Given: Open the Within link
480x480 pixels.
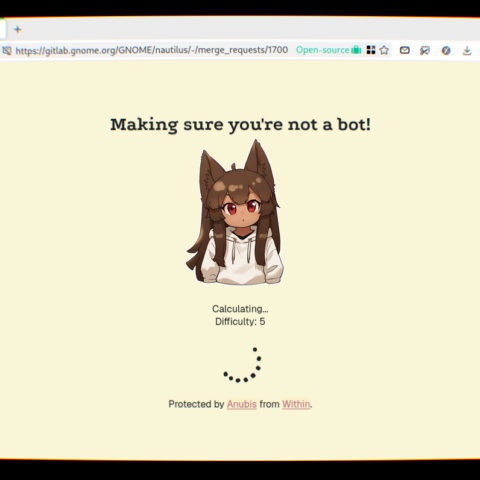Looking at the screenshot, I should pos(296,404).
